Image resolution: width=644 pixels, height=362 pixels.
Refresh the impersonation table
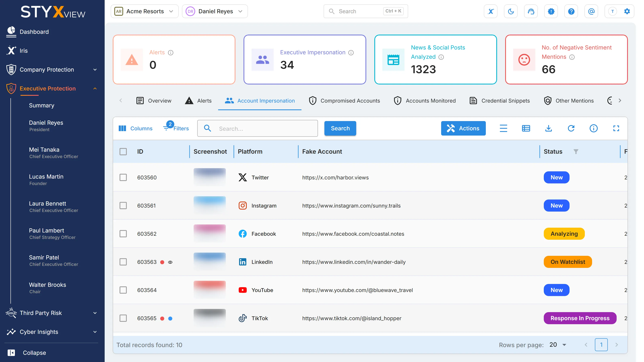(571, 129)
